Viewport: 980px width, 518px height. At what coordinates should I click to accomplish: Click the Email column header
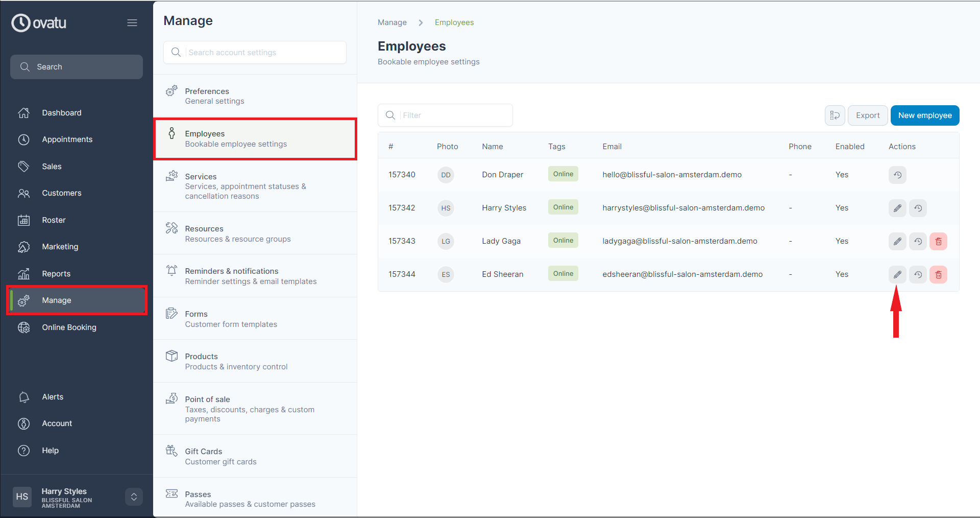coord(611,147)
